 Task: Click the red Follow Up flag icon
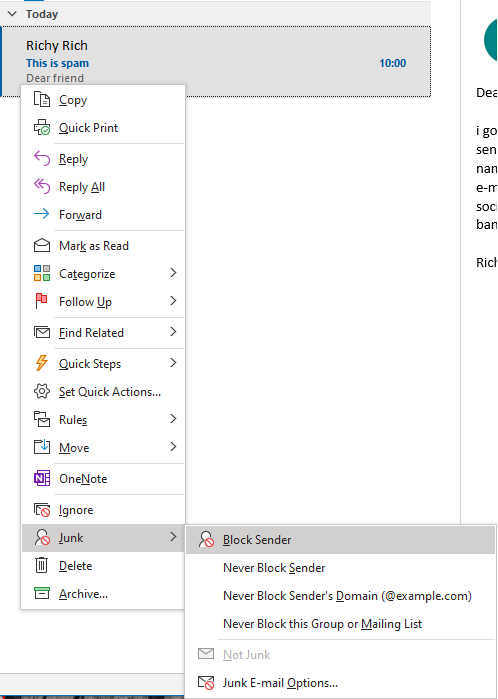(x=41, y=301)
